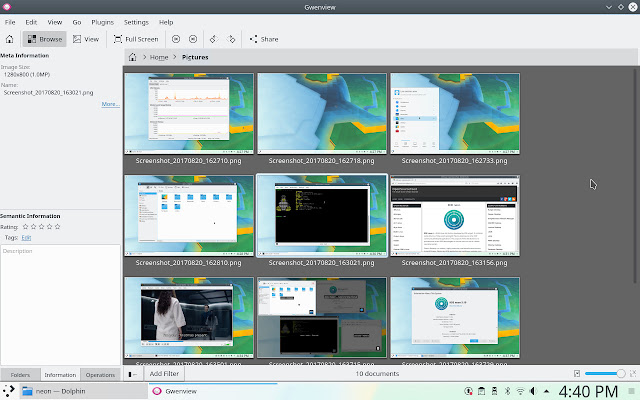Screen dimensions: 640x400
Task: Switch to the Folders sidebar tab
Action: tap(20, 375)
